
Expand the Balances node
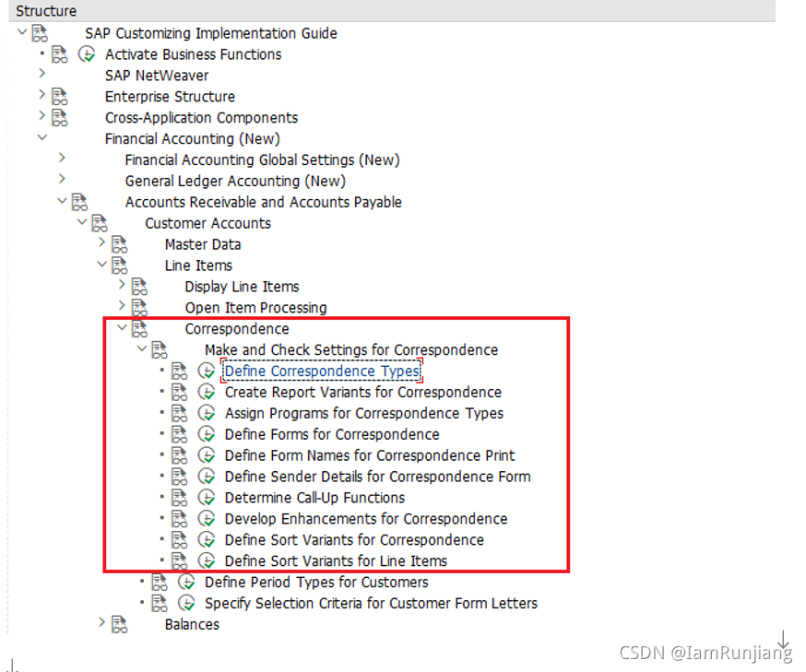click(x=101, y=622)
